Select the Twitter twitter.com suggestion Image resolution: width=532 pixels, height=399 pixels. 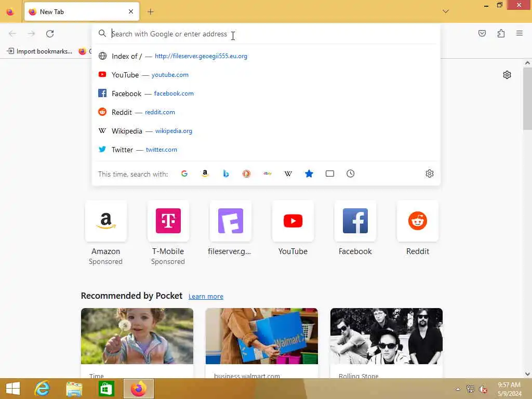click(x=266, y=150)
